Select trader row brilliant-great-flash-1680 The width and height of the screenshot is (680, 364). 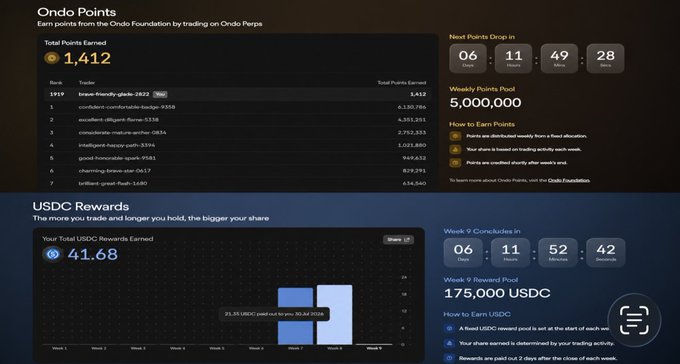pyautogui.click(x=238, y=183)
